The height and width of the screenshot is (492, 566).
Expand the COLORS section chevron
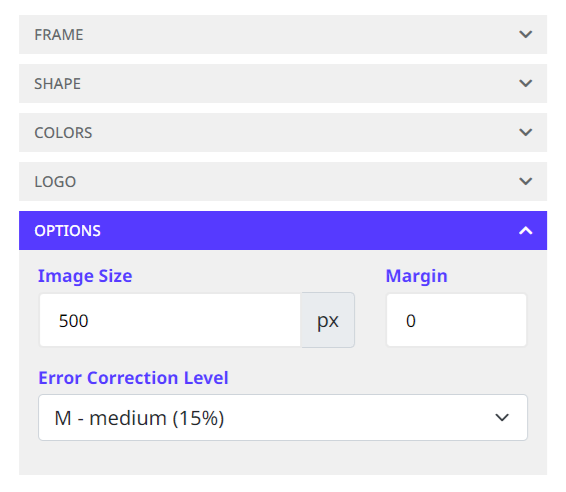click(526, 132)
